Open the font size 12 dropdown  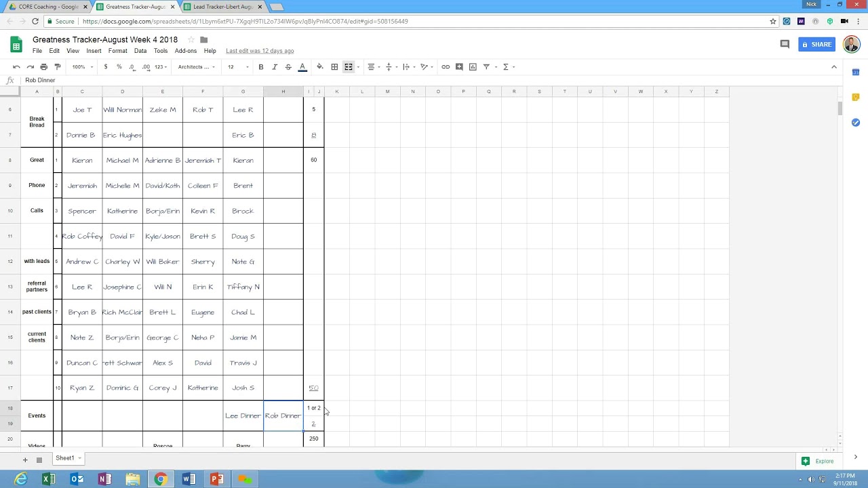238,67
